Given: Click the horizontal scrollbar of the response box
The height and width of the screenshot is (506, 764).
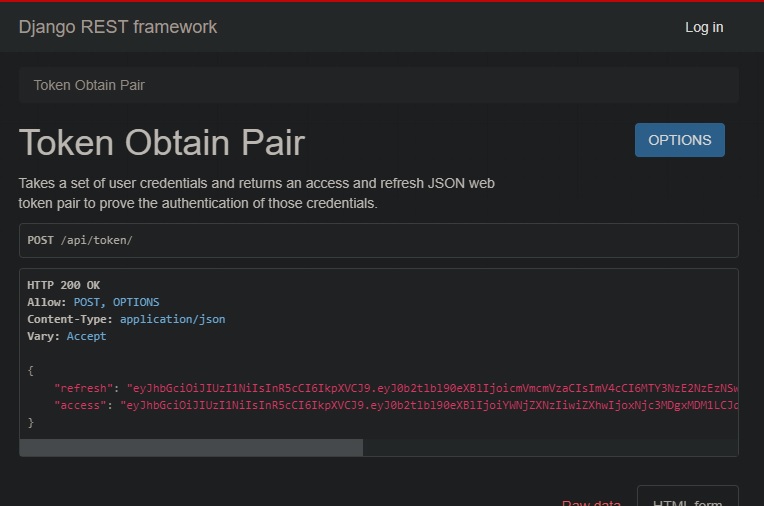Looking at the screenshot, I should pos(191,448).
